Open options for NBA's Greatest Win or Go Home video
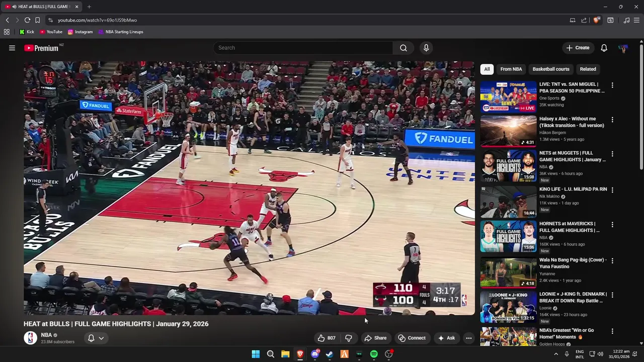 tap(612, 331)
